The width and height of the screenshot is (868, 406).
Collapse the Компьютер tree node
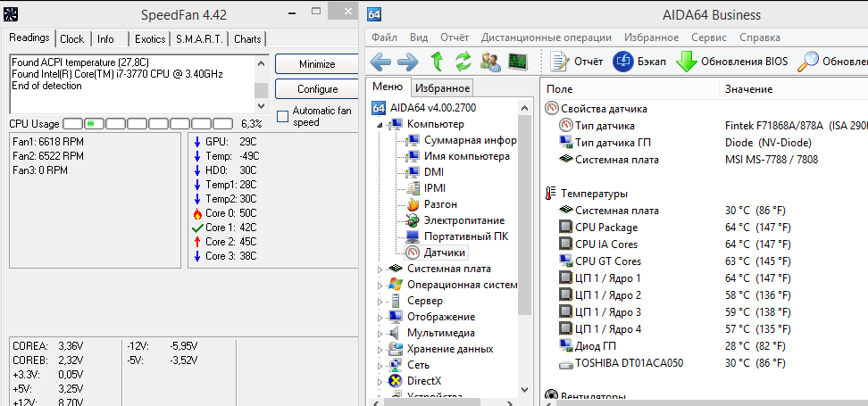tap(380, 124)
